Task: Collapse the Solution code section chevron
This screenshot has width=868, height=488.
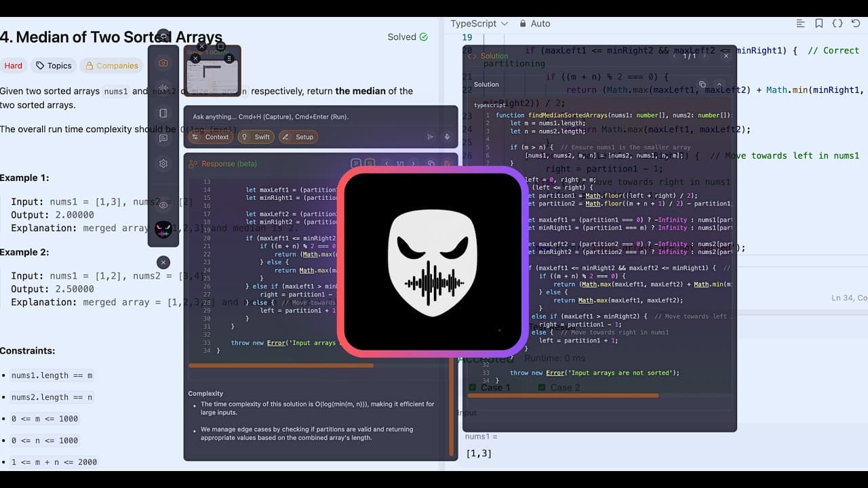Action: (x=719, y=85)
